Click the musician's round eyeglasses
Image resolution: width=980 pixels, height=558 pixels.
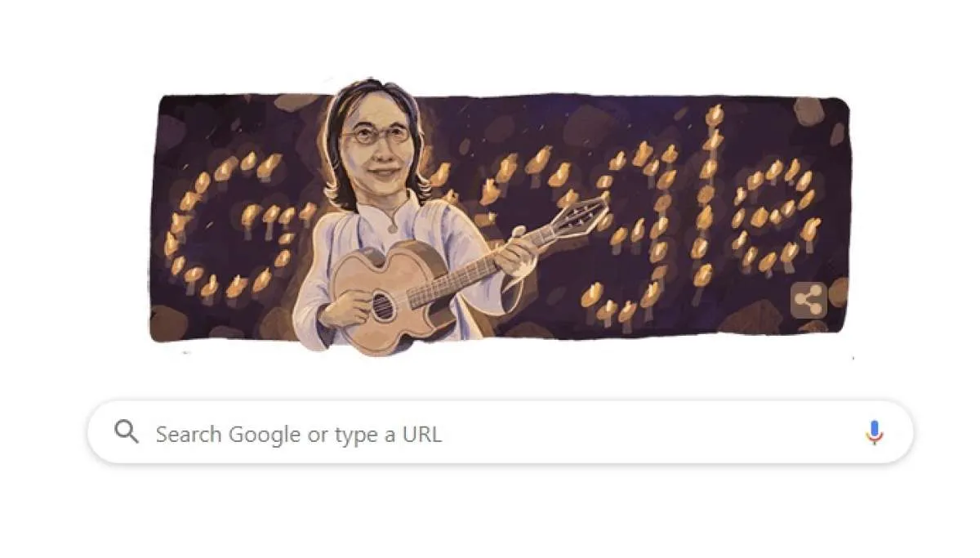(x=375, y=136)
